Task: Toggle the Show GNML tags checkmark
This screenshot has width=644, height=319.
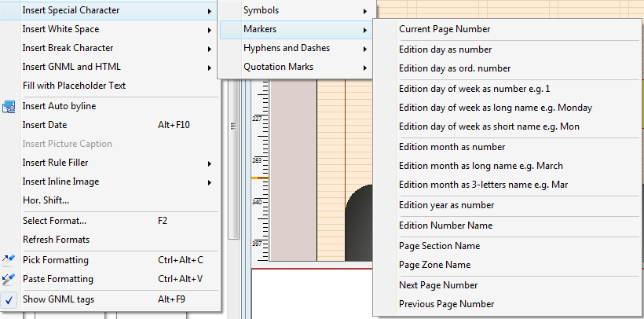Action: point(9,299)
